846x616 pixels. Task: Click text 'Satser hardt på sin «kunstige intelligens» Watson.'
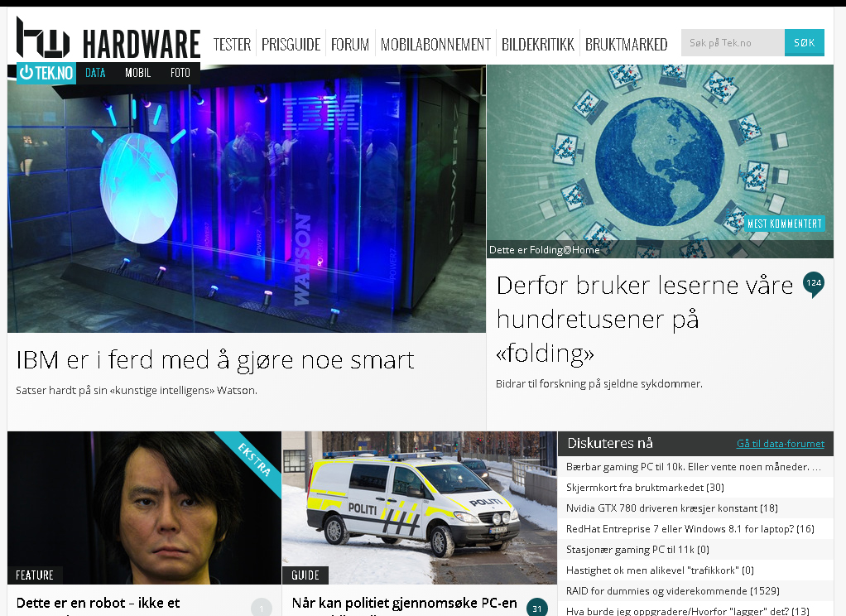137,390
